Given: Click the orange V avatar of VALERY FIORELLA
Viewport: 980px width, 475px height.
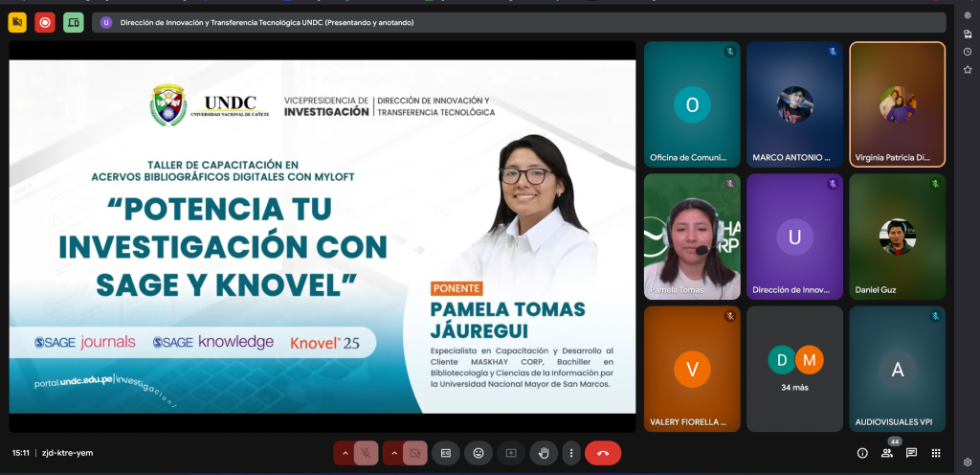Looking at the screenshot, I should (692, 370).
